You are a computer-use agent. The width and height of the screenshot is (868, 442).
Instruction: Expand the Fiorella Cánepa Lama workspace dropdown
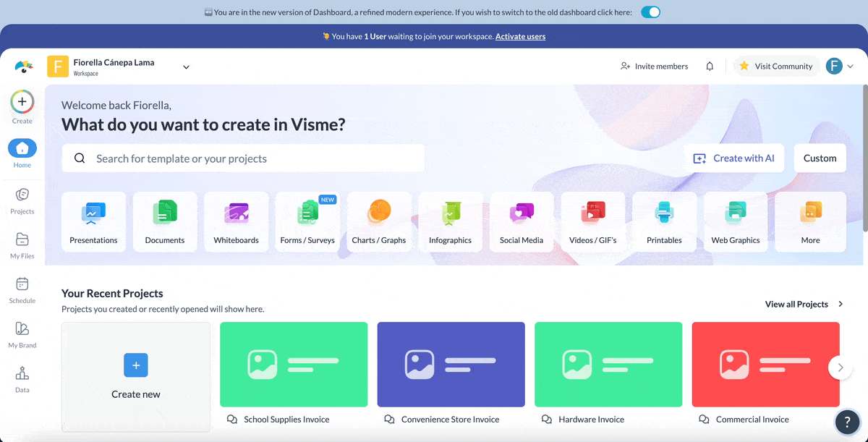click(186, 66)
